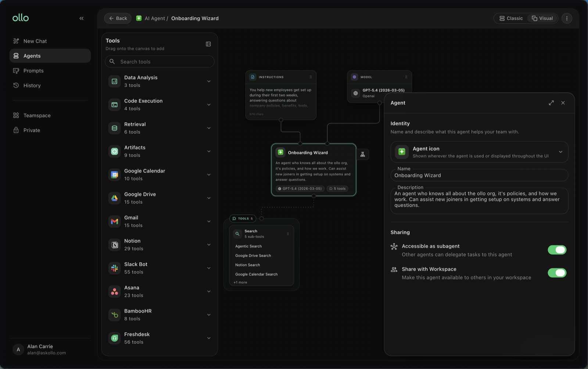Select the Instructions node on canvas
This screenshot has height=369, width=588.
(x=281, y=95)
